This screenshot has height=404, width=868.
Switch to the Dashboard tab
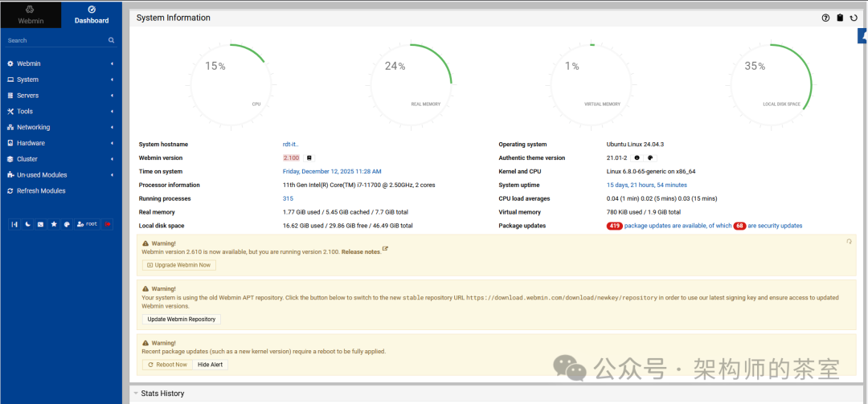coord(92,15)
